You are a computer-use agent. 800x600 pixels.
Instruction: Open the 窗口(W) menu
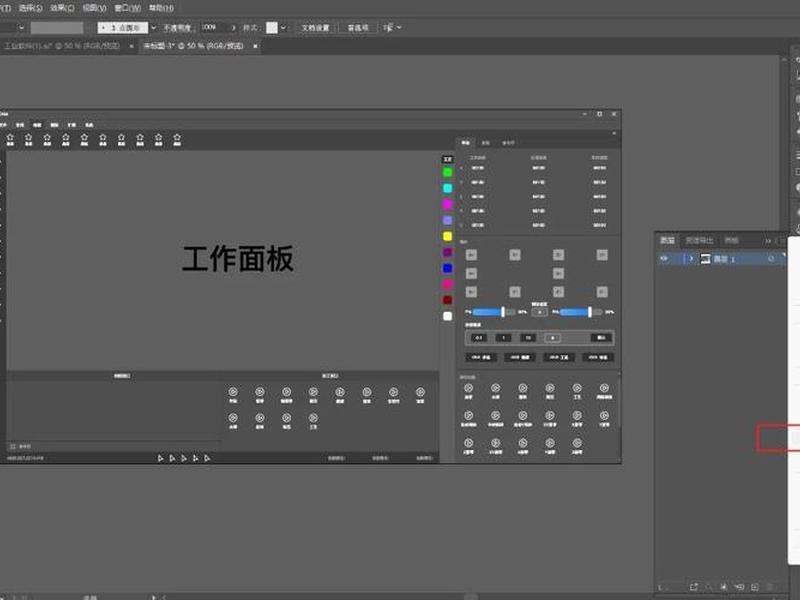[x=127, y=8]
